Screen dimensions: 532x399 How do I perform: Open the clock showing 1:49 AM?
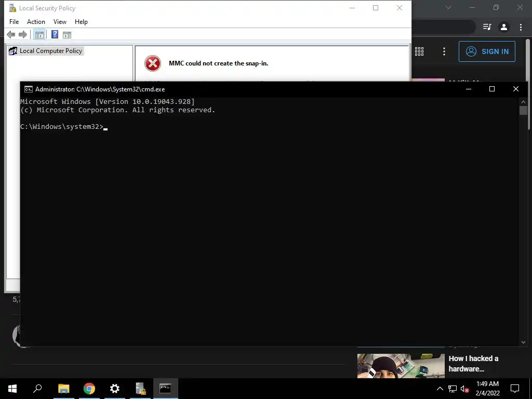pos(487,389)
